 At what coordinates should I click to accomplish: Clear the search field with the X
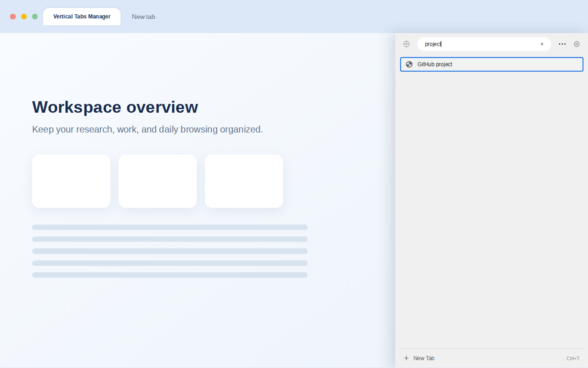pos(542,44)
